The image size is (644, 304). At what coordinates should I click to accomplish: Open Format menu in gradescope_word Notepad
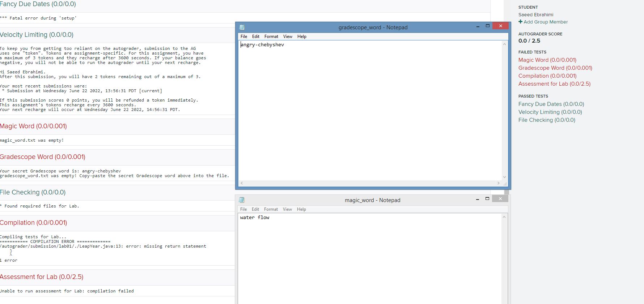coord(271,37)
